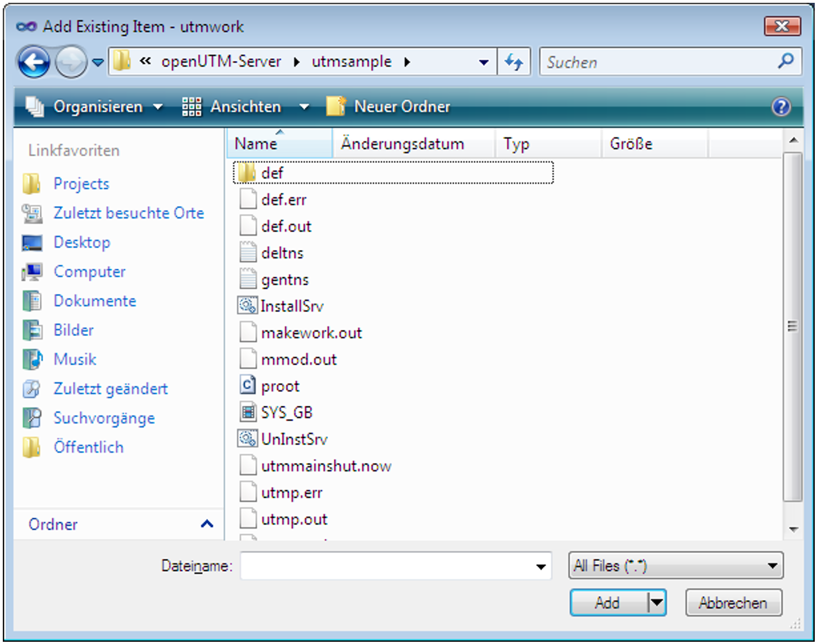Open the Organisieren menu
The width and height of the screenshot is (817, 644).
[97, 107]
